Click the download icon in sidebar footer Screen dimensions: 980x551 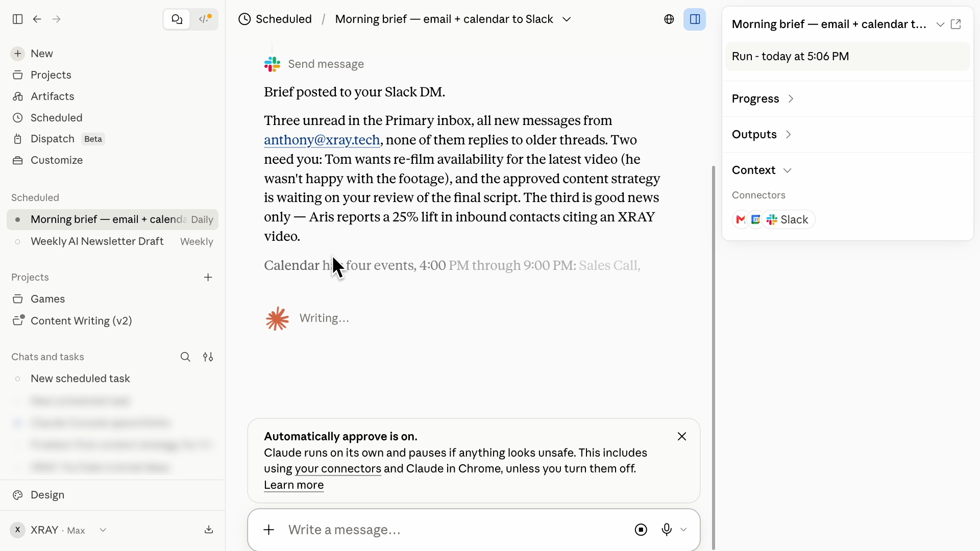click(x=209, y=530)
